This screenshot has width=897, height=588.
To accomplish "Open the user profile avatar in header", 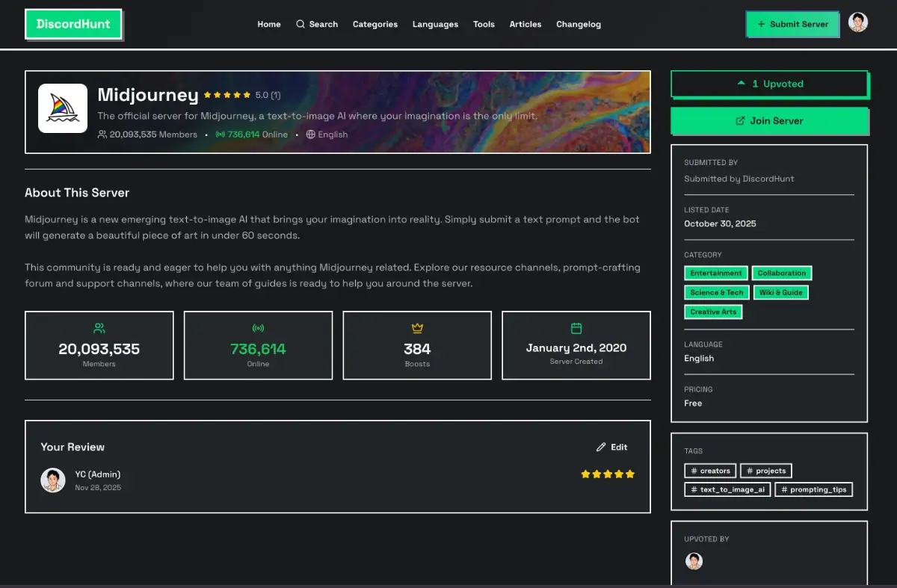I will tap(858, 22).
